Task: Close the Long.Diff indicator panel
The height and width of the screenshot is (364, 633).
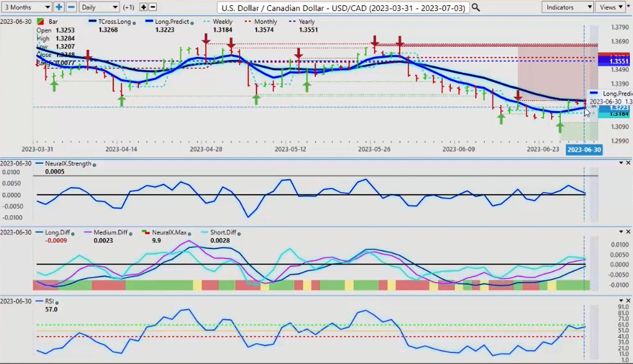Action: click(628, 231)
